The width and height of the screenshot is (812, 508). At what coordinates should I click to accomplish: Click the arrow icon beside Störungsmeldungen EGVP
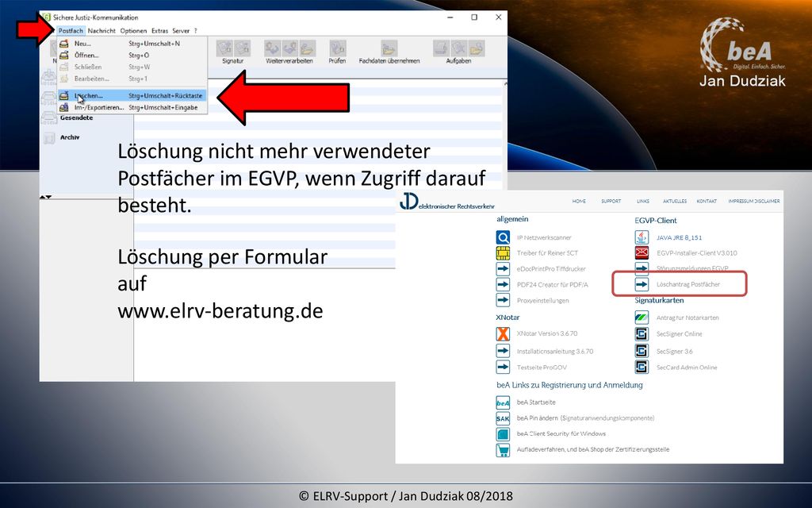point(642,268)
